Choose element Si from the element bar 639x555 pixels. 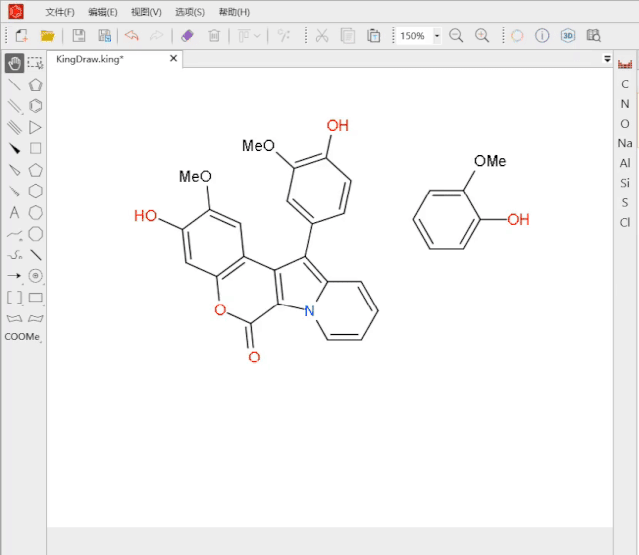(625, 183)
